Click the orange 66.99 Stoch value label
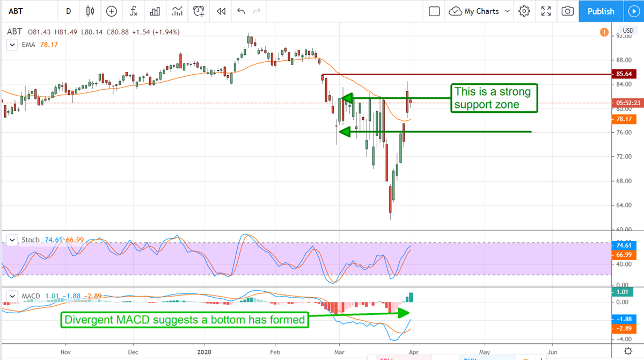 (625, 255)
